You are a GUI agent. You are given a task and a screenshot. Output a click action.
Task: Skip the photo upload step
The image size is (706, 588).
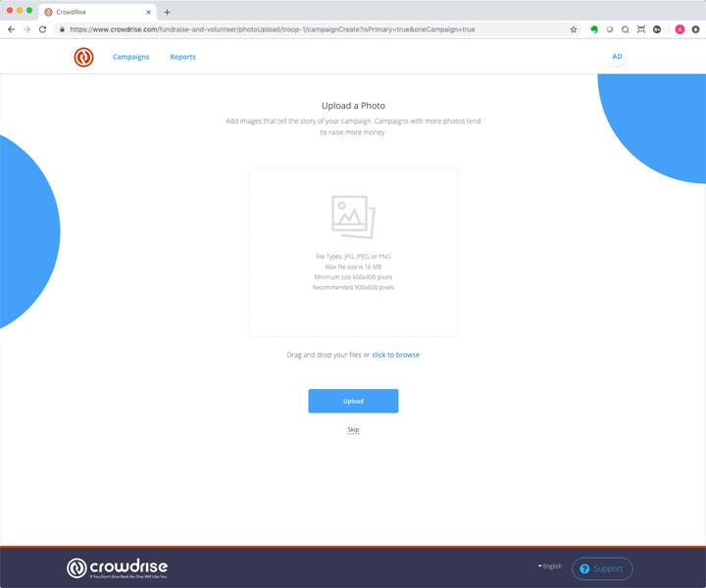tap(353, 429)
